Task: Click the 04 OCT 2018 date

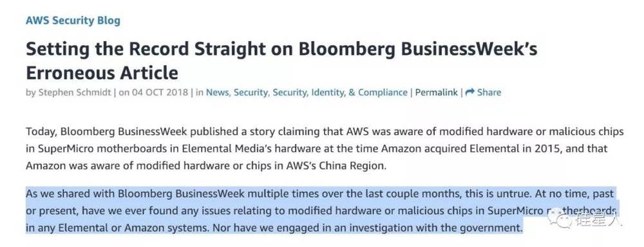Action: [x=160, y=93]
